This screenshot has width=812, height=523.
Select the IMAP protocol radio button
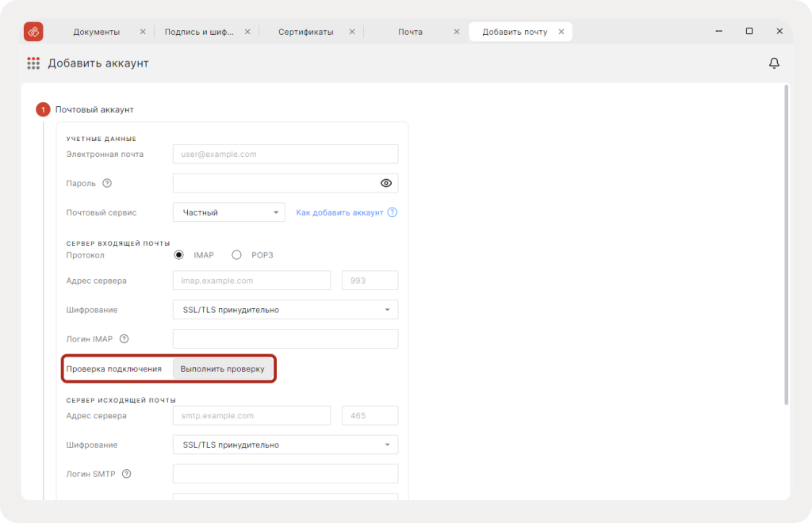(x=178, y=255)
